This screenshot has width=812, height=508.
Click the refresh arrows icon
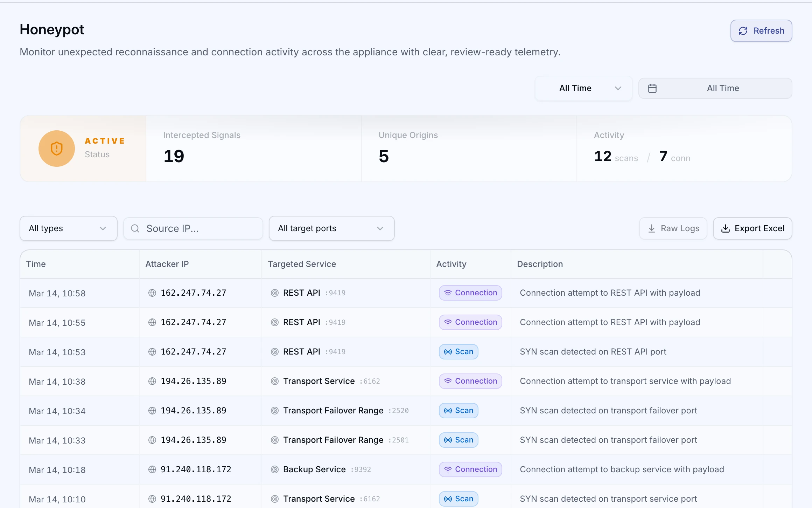pos(743,31)
